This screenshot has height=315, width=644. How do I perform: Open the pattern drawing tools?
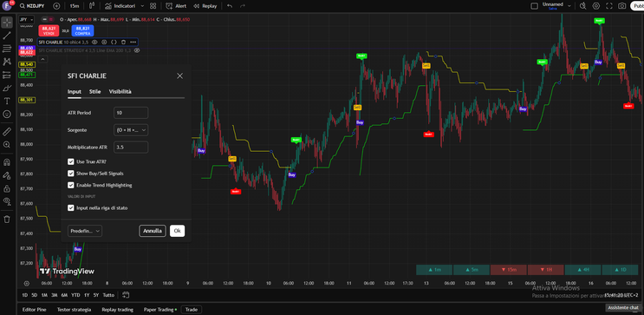pyautogui.click(x=7, y=62)
